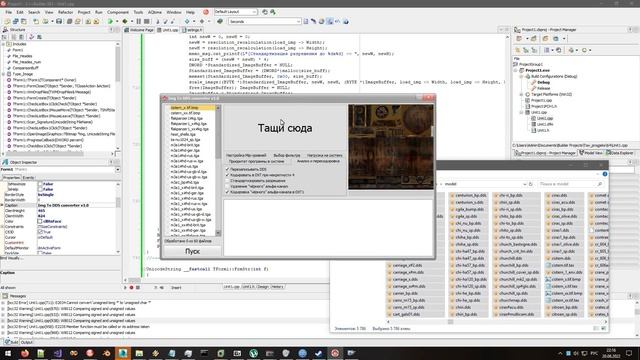Click the Color clBtnFace swatch in the Object Inspector

click(x=40, y=221)
